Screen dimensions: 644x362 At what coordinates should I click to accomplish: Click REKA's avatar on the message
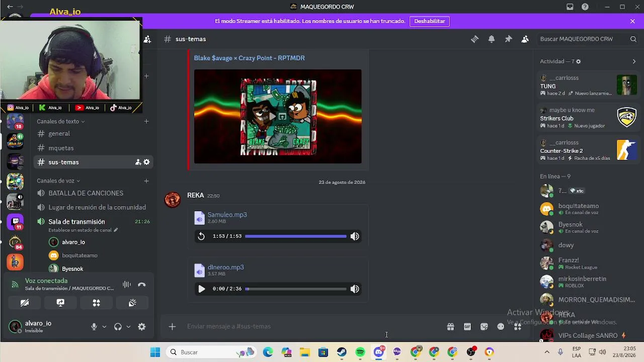[173, 200]
